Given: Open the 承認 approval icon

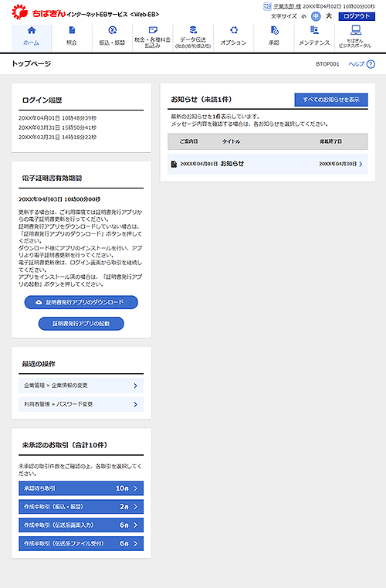Looking at the screenshot, I should [x=274, y=30].
